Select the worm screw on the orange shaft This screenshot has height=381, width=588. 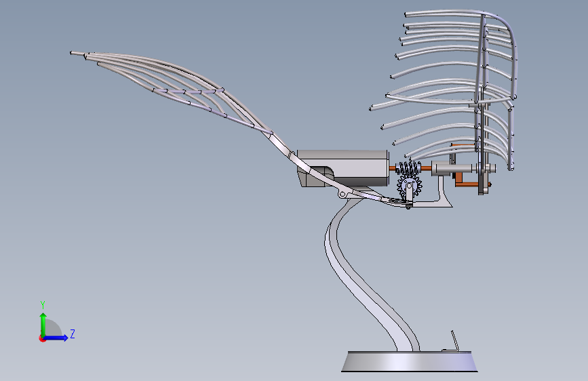click(x=408, y=167)
